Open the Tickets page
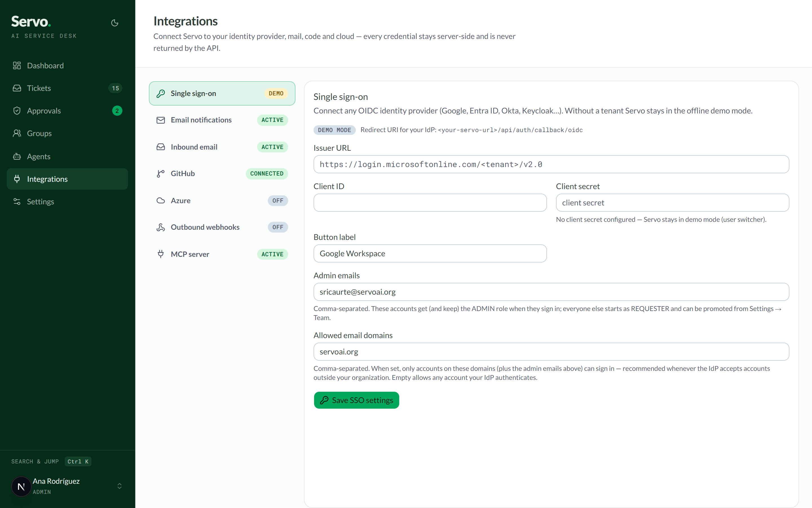 67,88
